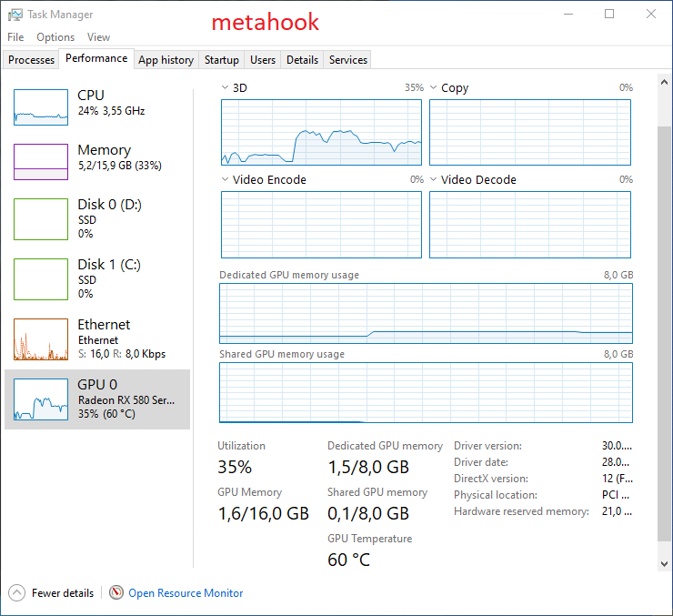This screenshot has height=616, width=673.
Task: Open the 3D engine dropdown chevron
Action: click(x=225, y=87)
